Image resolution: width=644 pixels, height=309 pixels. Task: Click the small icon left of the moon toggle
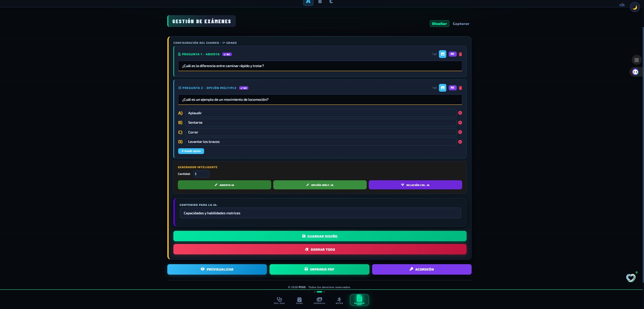click(x=622, y=5)
